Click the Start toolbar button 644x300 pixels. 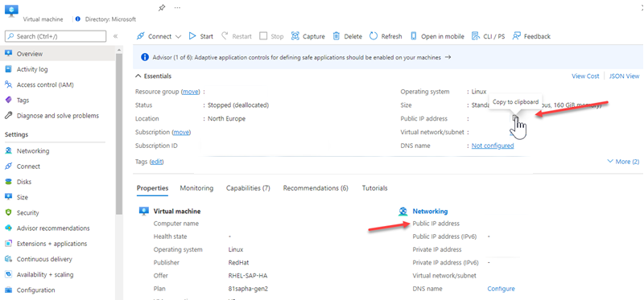coord(200,36)
